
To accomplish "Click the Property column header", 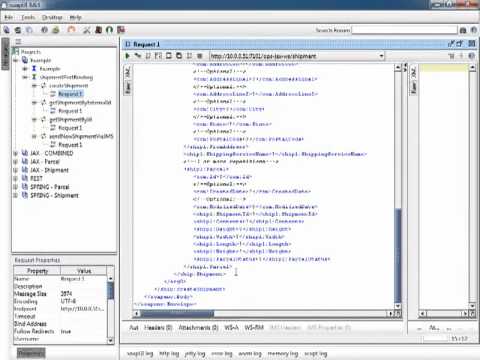I will pyautogui.click(x=37, y=271).
